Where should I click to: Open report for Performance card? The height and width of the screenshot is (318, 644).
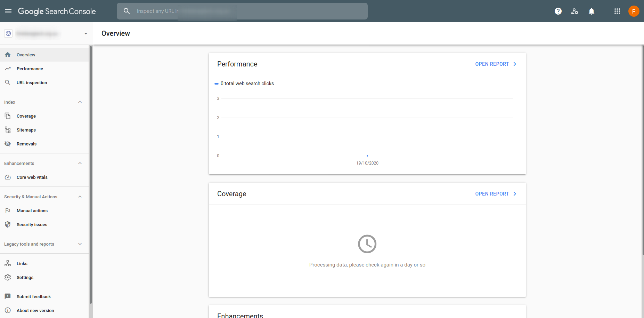point(492,64)
